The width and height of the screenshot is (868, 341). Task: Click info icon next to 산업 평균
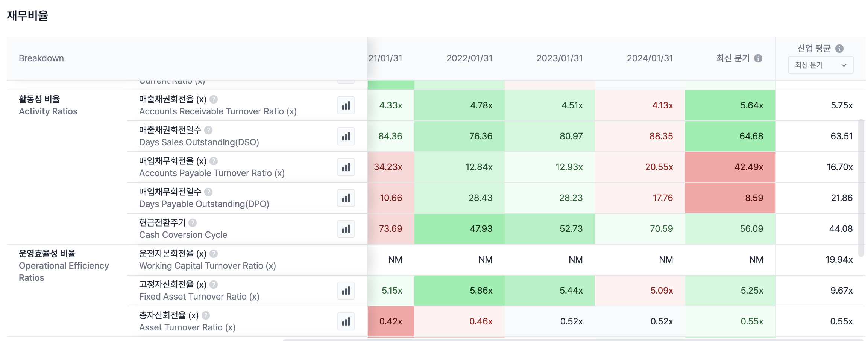click(x=839, y=49)
